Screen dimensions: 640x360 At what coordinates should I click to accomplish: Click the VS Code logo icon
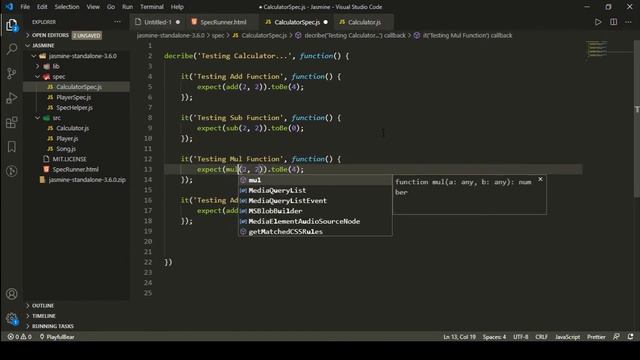pos(9,7)
